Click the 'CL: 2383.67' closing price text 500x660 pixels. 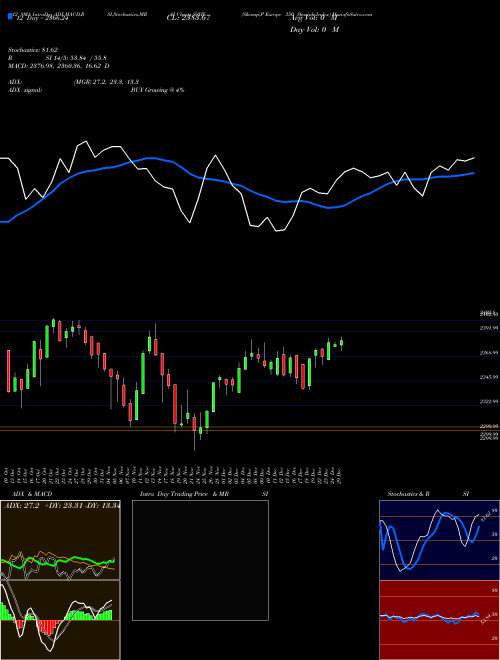188,18
